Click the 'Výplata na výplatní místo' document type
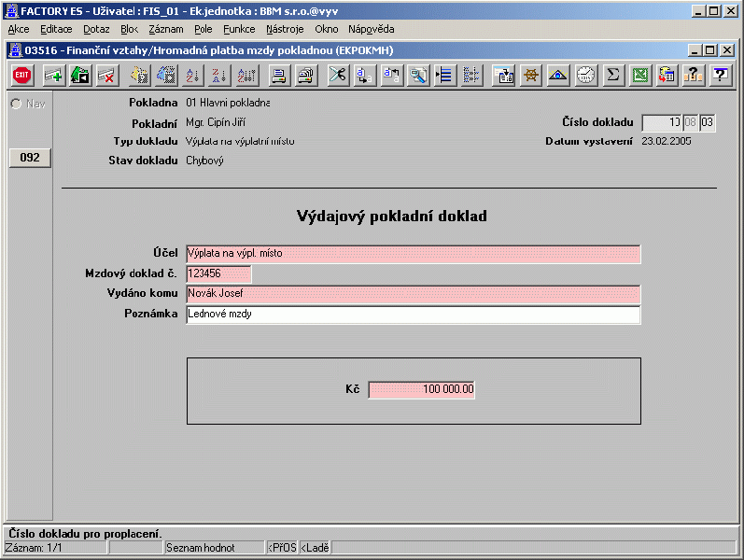The width and height of the screenshot is (744, 560). coord(240,141)
